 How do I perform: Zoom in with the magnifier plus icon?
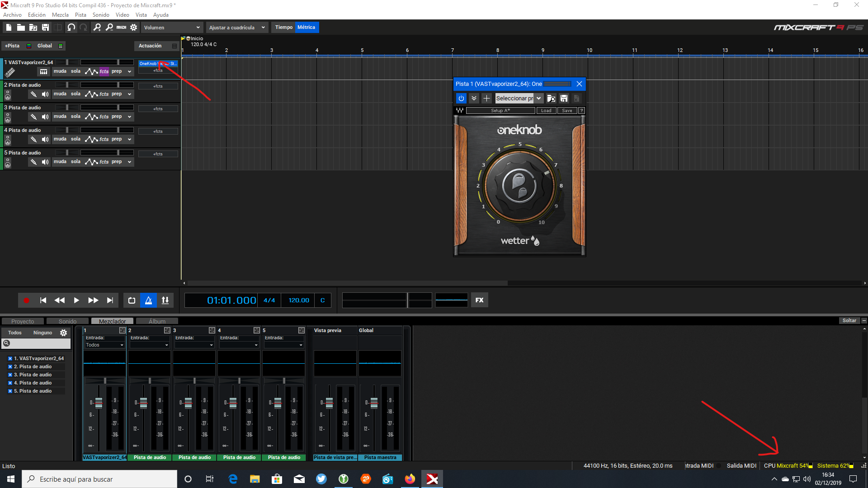pos(97,28)
